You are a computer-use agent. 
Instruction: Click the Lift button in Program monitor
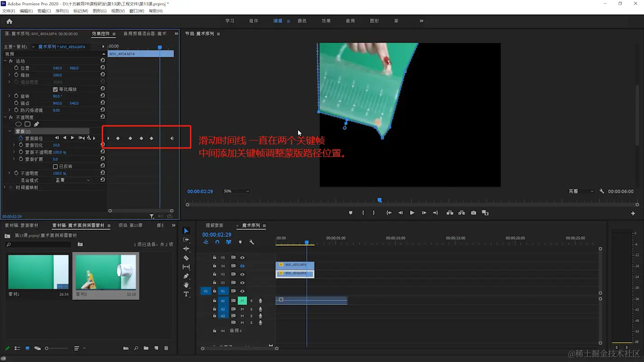coord(450,213)
